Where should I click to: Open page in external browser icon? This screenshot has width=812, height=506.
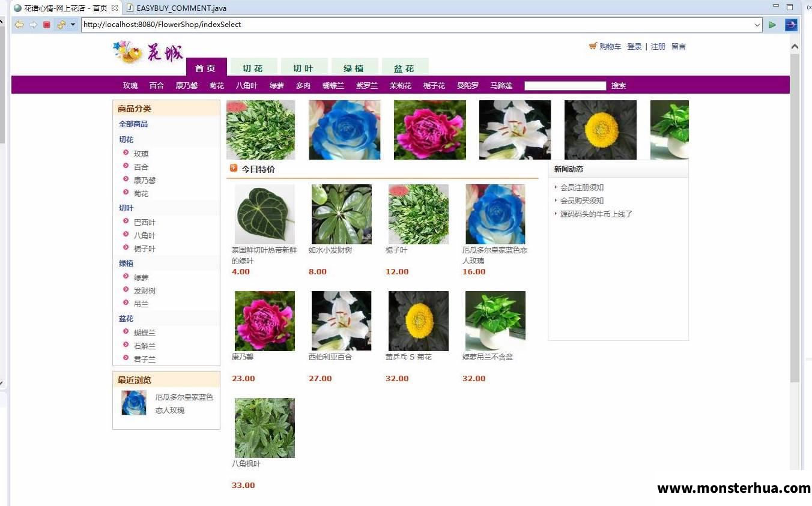tap(791, 25)
